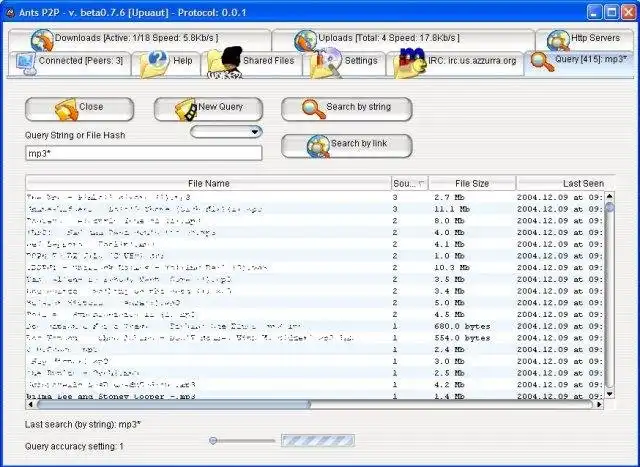Sort by File Size column header

point(472,184)
